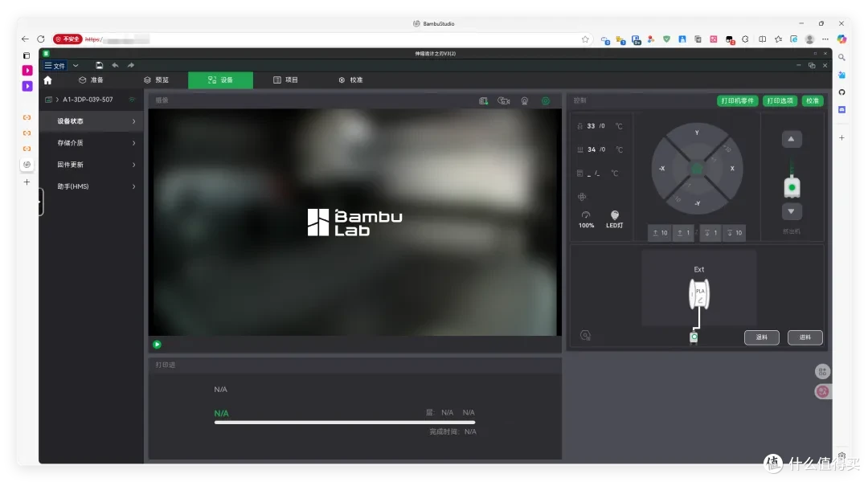Click the printer device icon beside A1-3DP-039-507

[49, 100]
